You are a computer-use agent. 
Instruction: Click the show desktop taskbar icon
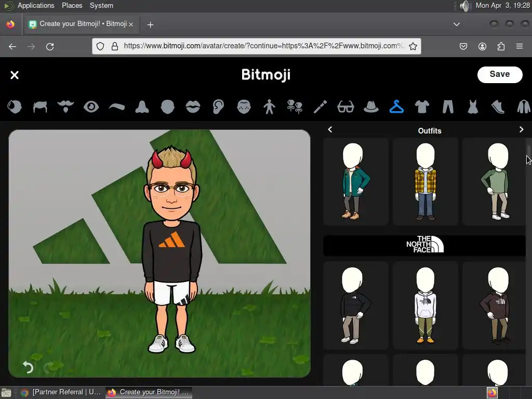pos(6,393)
